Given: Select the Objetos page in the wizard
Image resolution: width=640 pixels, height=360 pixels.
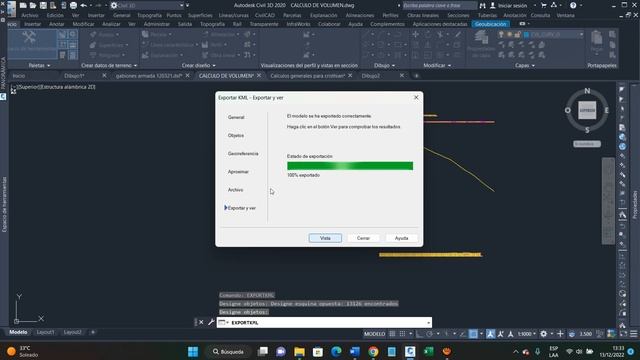Looking at the screenshot, I should coord(236,136).
